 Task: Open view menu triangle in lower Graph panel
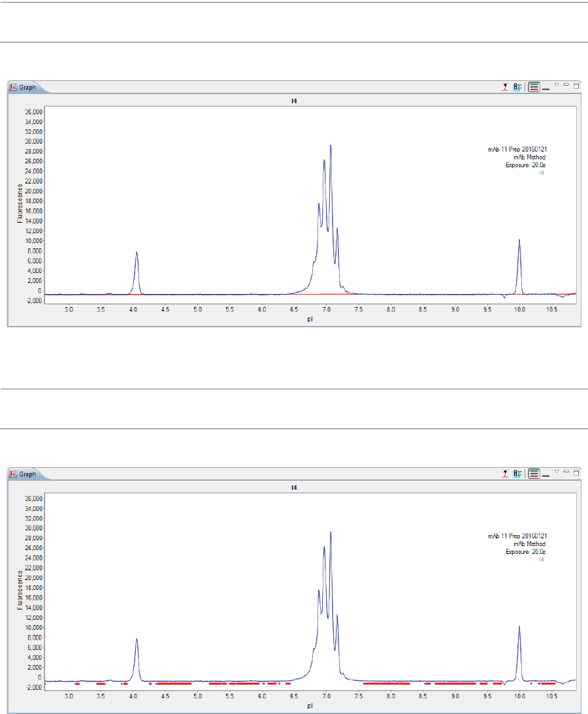(x=557, y=471)
